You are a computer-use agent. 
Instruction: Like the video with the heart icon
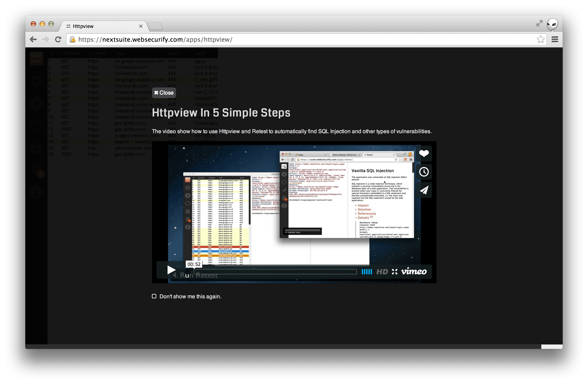tap(424, 154)
